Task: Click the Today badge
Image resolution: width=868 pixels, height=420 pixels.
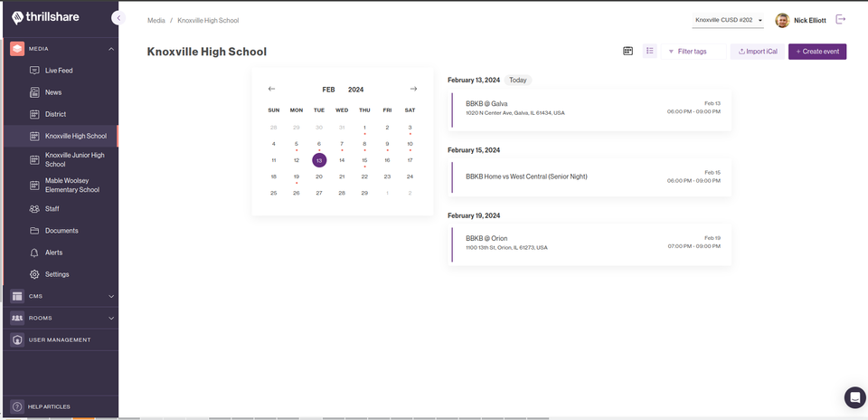Action: 517,80
